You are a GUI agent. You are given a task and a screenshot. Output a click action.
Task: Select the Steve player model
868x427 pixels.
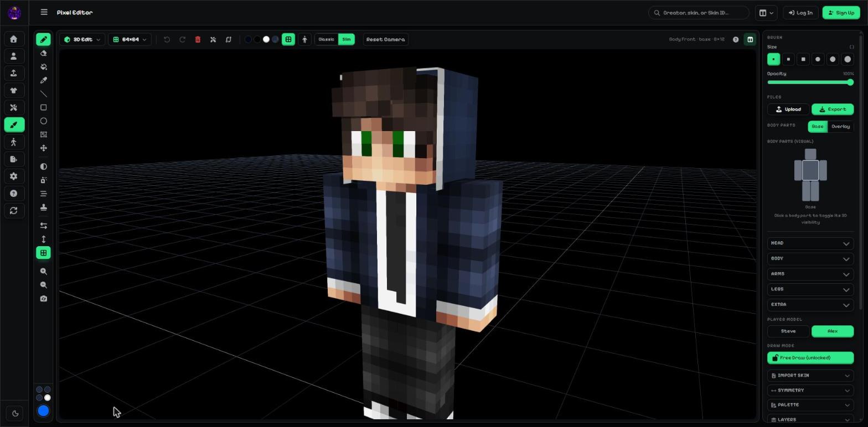[x=788, y=331]
